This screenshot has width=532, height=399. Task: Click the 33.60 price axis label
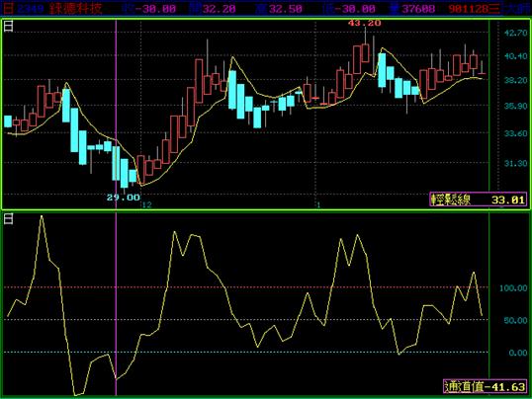516,133
